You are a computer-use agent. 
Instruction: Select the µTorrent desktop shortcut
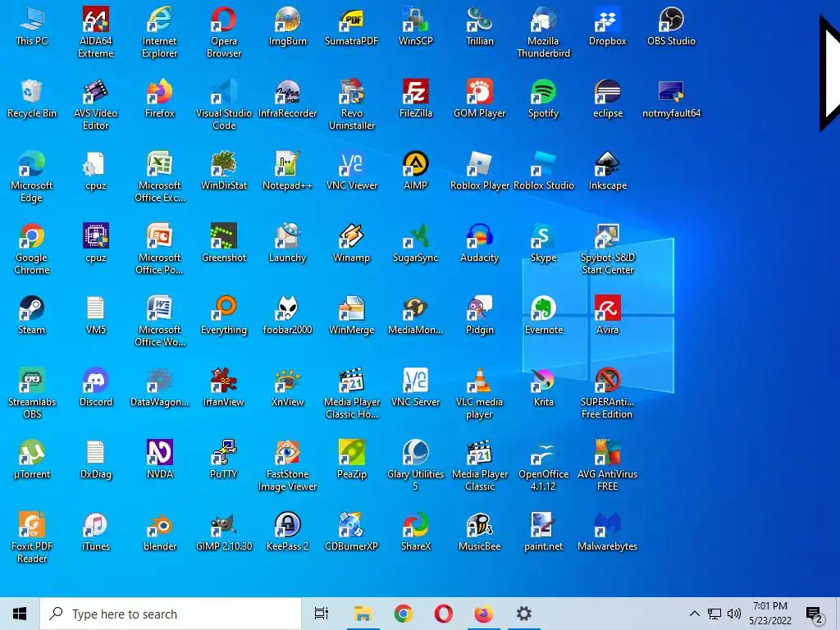click(x=32, y=461)
